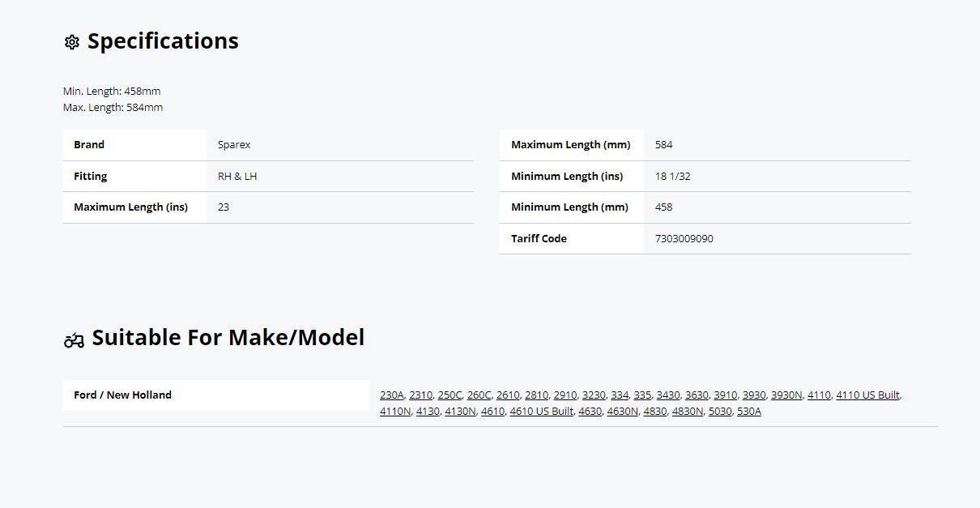Click the Maximum Length (mm) label
980x508 pixels.
tap(570, 145)
